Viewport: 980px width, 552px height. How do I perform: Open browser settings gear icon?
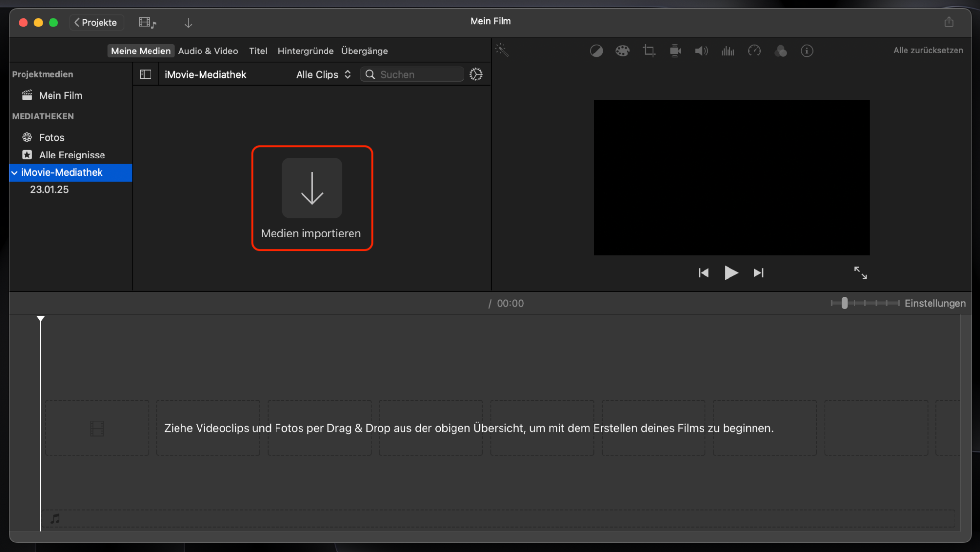coord(476,75)
